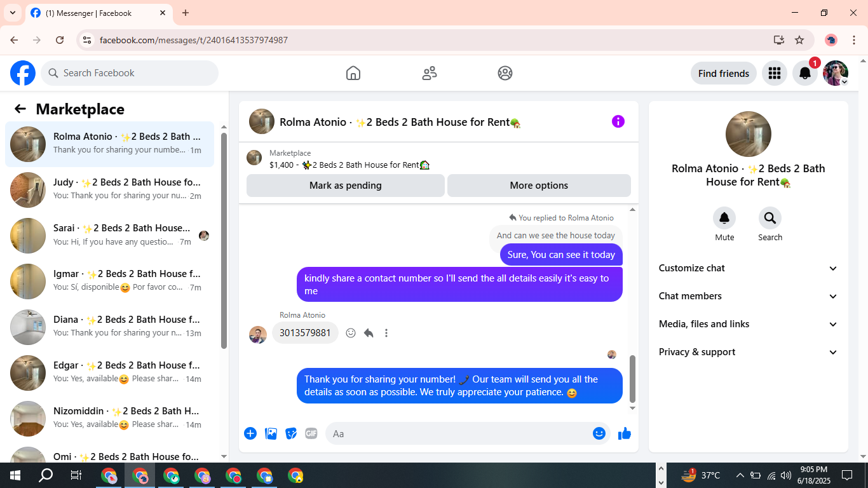Open the Facebook logo home link

coord(23,73)
